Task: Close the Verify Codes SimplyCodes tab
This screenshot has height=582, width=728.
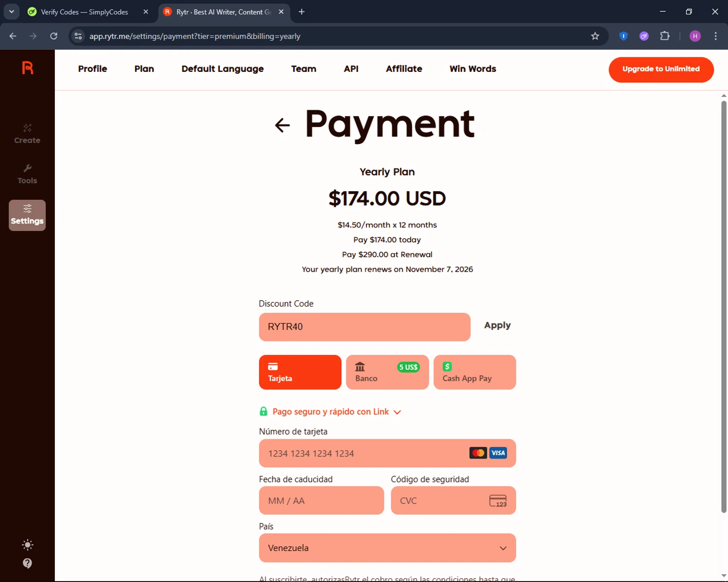Action: click(x=146, y=12)
